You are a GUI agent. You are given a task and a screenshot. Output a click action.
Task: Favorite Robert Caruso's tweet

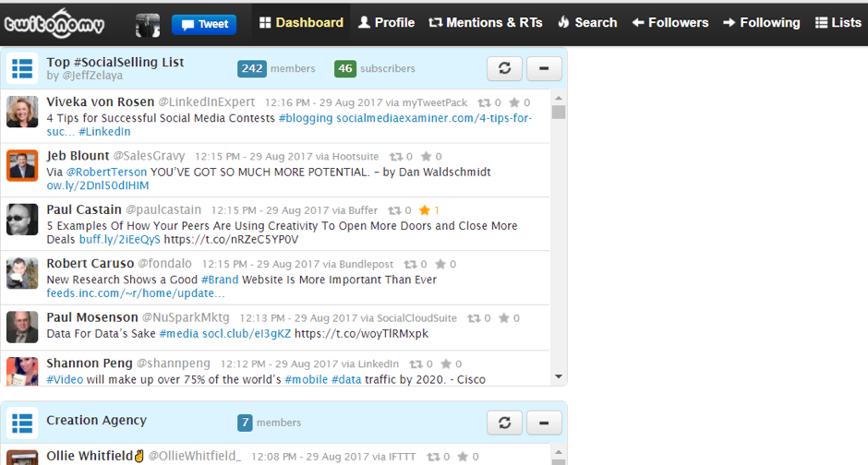[440, 264]
